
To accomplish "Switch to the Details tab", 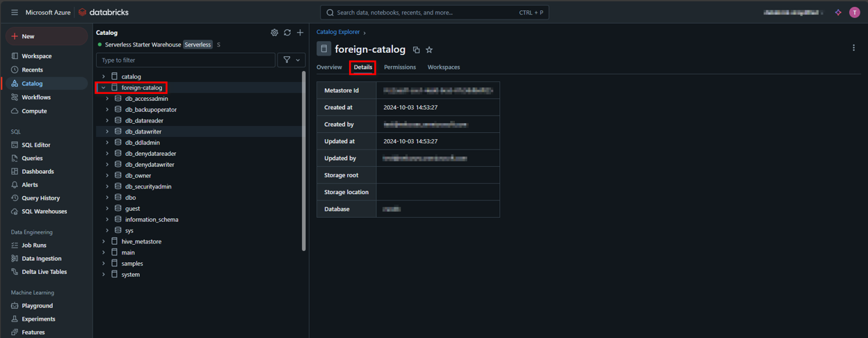I will coord(363,67).
